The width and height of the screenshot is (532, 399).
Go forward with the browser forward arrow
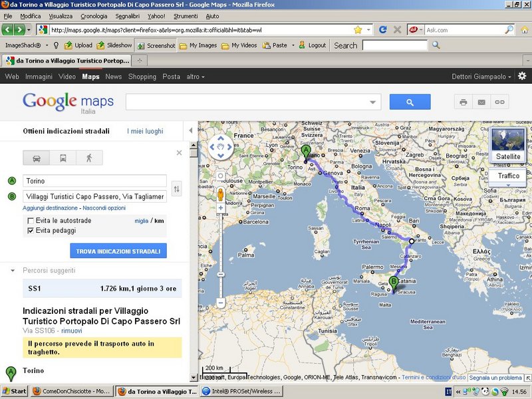pyautogui.click(x=19, y=30)
